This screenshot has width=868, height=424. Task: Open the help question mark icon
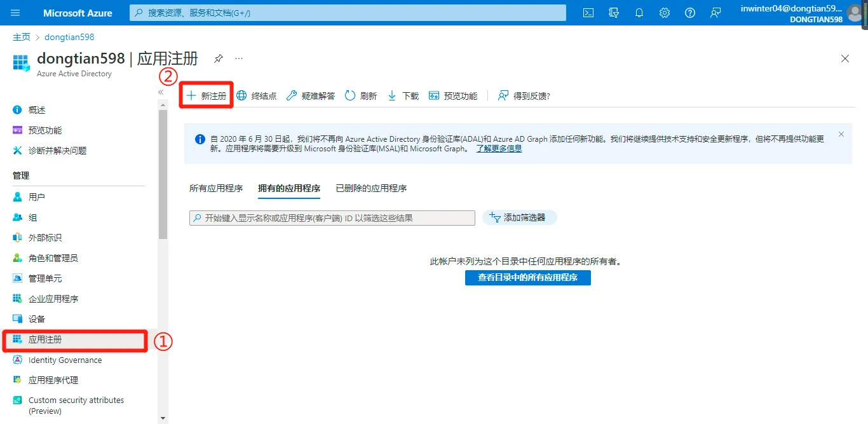point(689,13)
